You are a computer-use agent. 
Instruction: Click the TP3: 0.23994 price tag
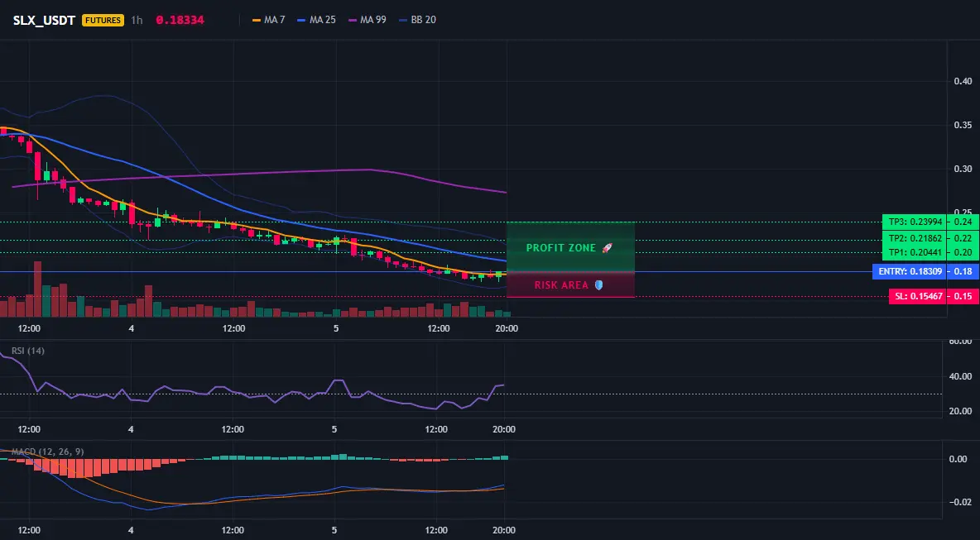pos(914,222)
